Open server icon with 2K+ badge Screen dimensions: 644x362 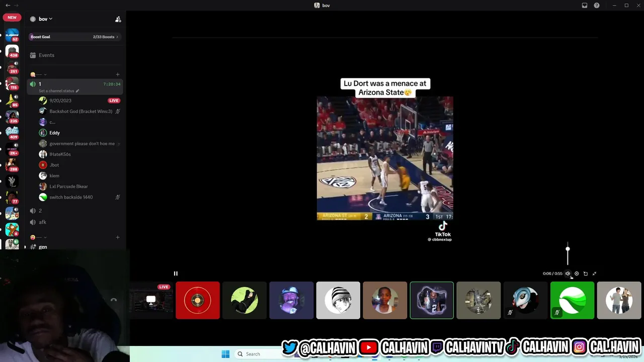(x=12, y=149)
